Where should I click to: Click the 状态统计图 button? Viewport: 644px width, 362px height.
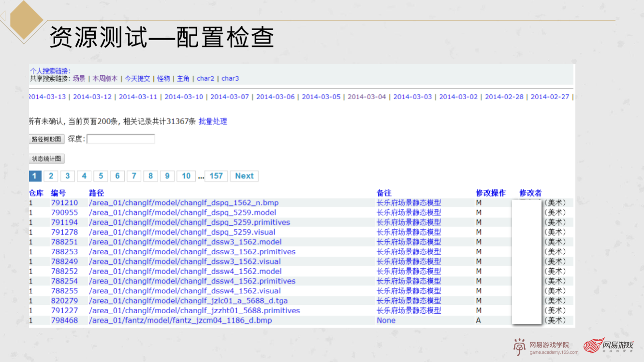click(x=46, y=159)
